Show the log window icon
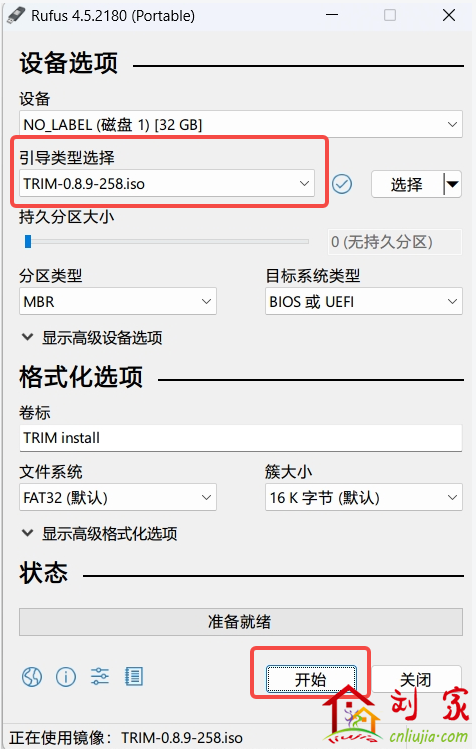Image resolution: width=476 pixels, height=749 pixels. pos(134,676)
